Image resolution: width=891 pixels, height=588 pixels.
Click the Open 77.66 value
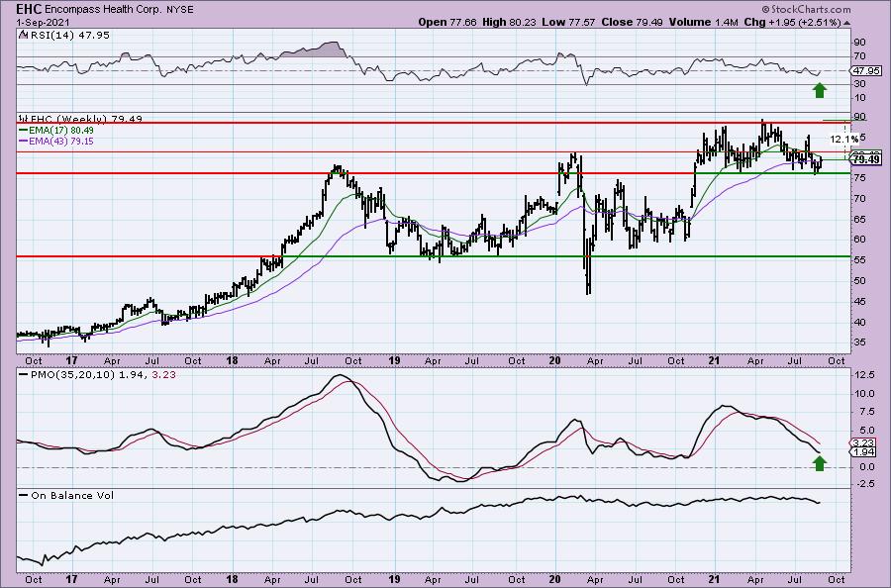point(447,22)
